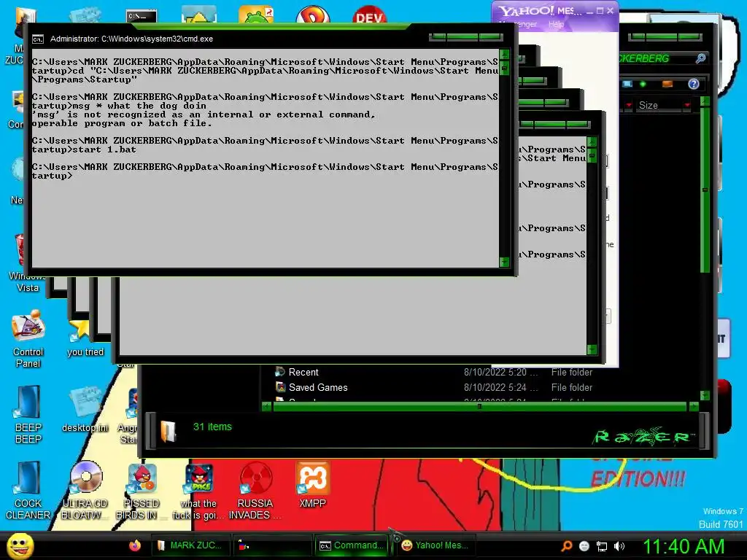Close the Yahoo Messenger window
This screenshot has width=747, height=560.
[610, 10]
